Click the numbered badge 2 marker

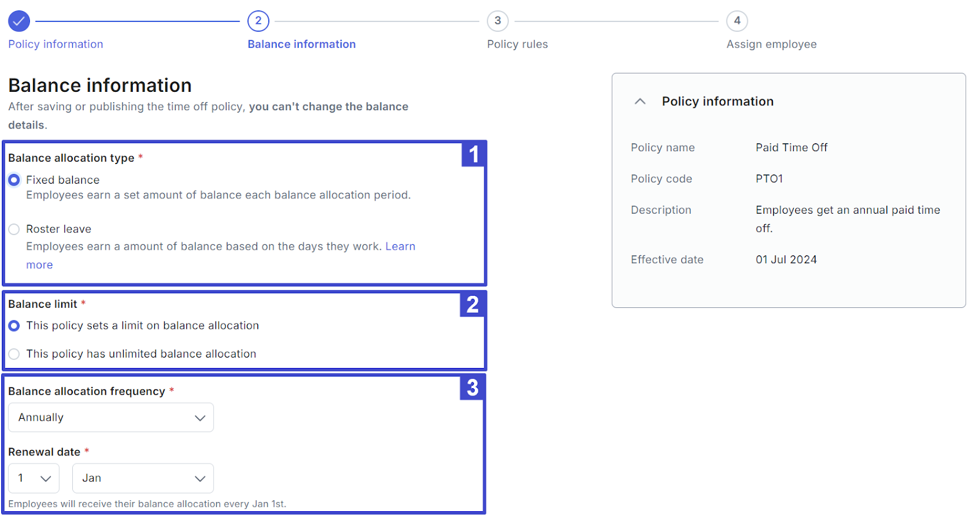click(472, 304)
